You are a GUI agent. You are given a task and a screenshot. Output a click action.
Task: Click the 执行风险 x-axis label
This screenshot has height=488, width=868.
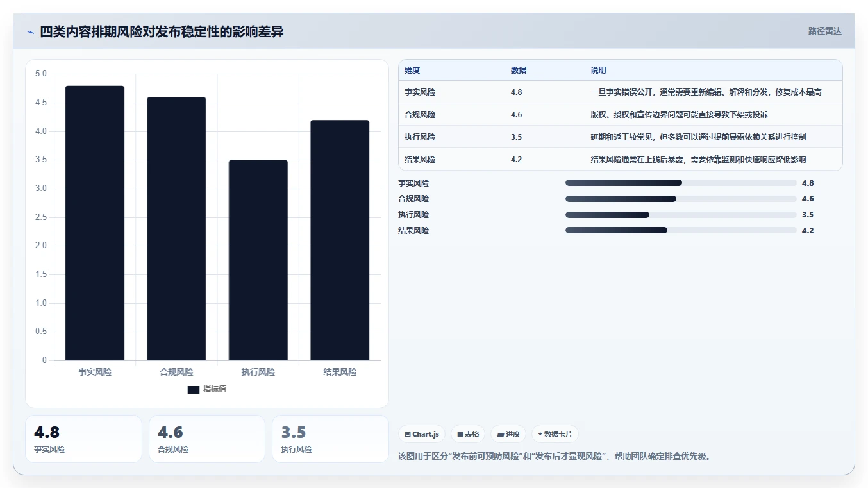[258, 372]
